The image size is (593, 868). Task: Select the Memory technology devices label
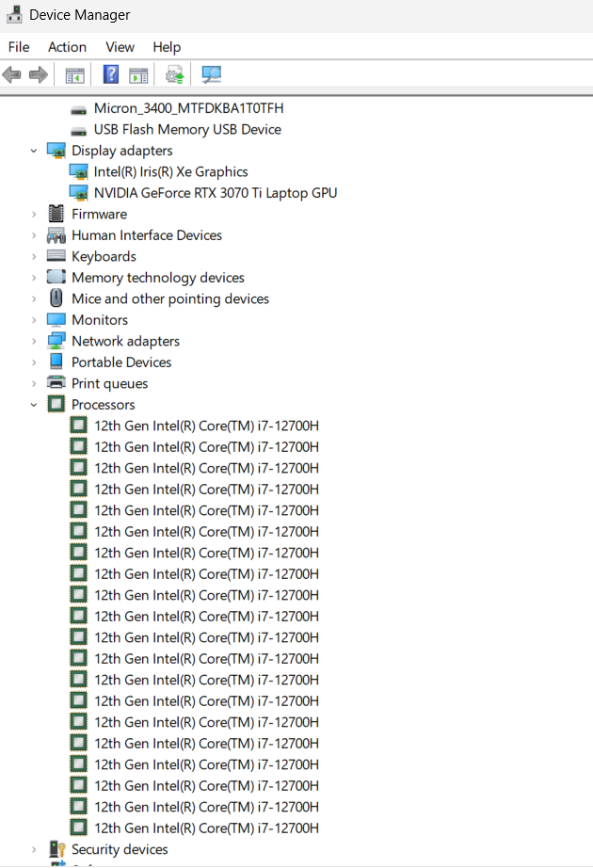(158, 278)
